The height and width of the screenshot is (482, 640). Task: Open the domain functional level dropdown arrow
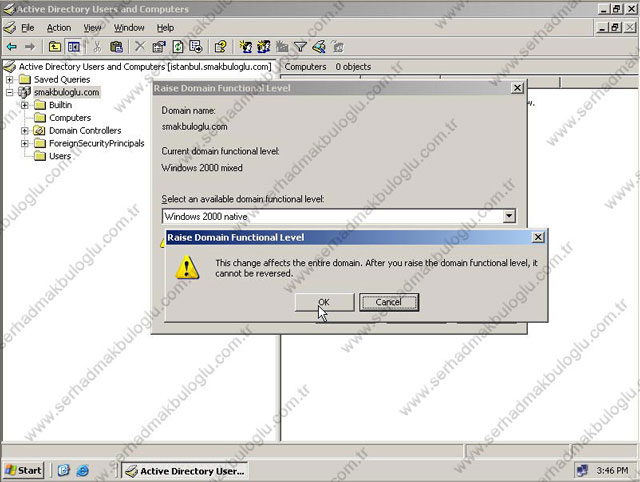pos(509,216)
